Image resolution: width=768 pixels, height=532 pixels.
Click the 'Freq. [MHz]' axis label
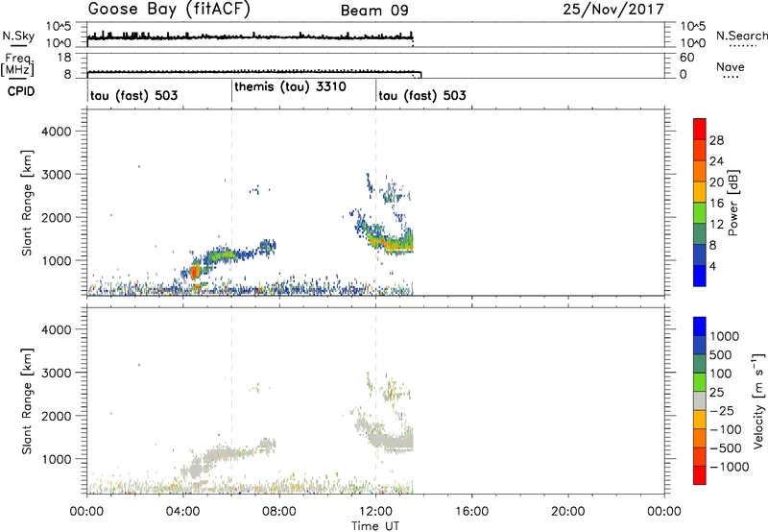point(17,64)
